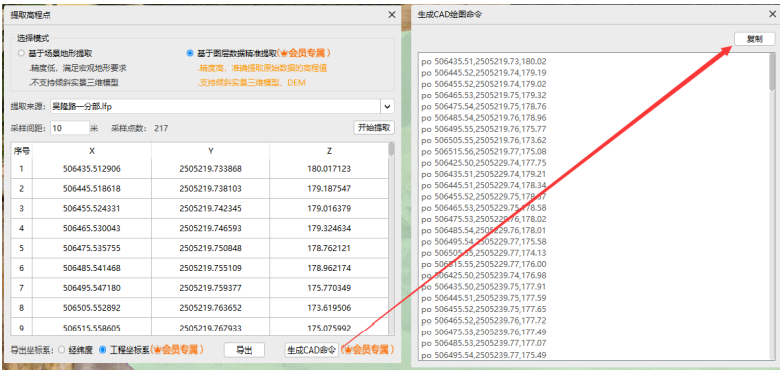Select cell 173.619506 in row 8
Screen dimensions: 780x372
[x=329, y=308]
